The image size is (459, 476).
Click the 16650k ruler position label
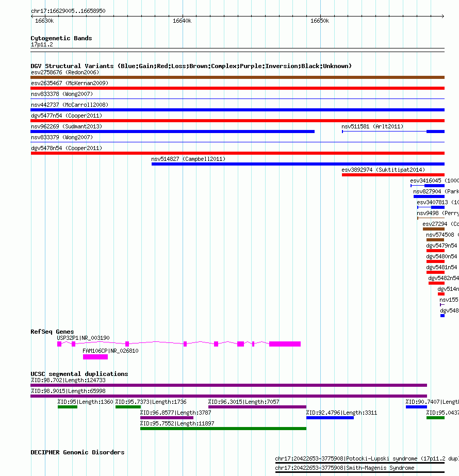[320, 21]
